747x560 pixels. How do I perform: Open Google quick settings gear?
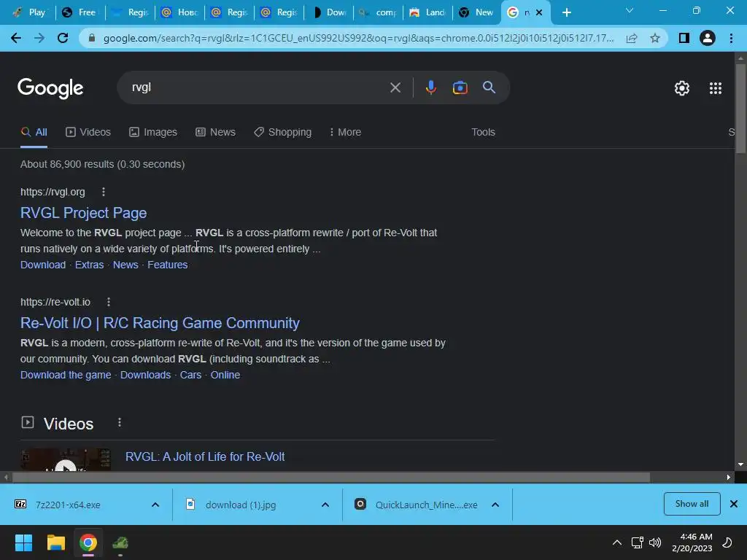coord(682,88)
